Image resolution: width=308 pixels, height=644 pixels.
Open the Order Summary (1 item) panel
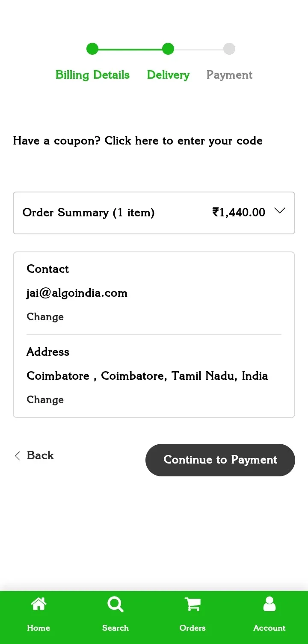pos(154,213)
